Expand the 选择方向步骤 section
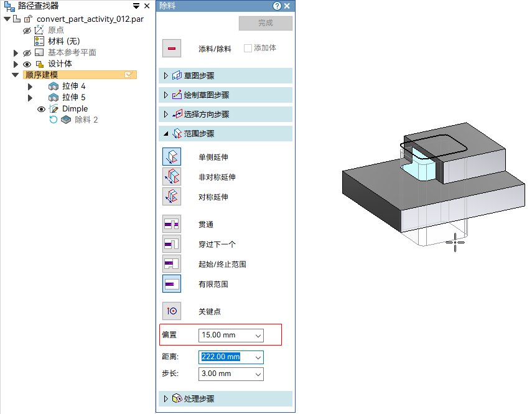This screenshot has width=532, height=414. pos(166,114)
